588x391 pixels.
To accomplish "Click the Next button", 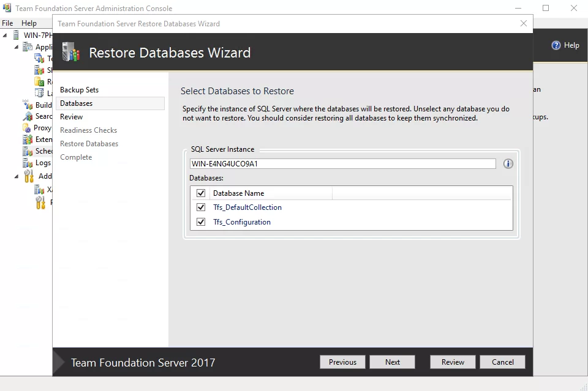I will point(392,362).
